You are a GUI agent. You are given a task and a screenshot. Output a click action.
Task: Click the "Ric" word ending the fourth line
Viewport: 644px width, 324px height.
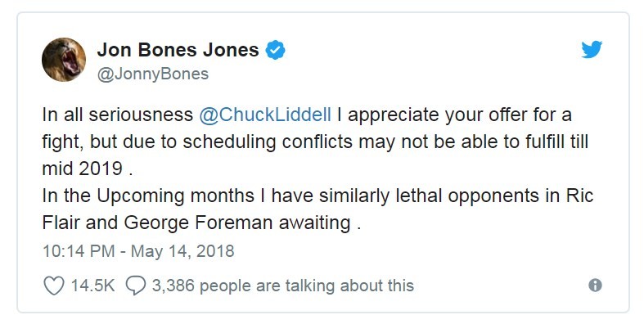point(580,196)
